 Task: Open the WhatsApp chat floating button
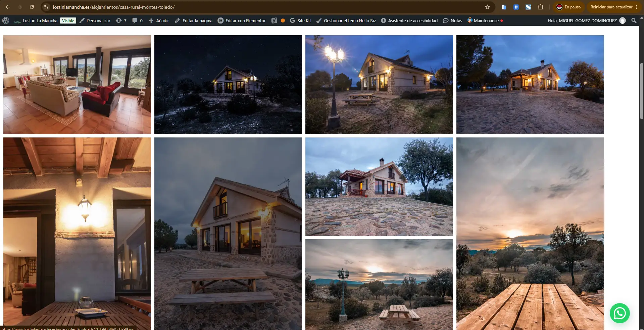tap(620, 313)
